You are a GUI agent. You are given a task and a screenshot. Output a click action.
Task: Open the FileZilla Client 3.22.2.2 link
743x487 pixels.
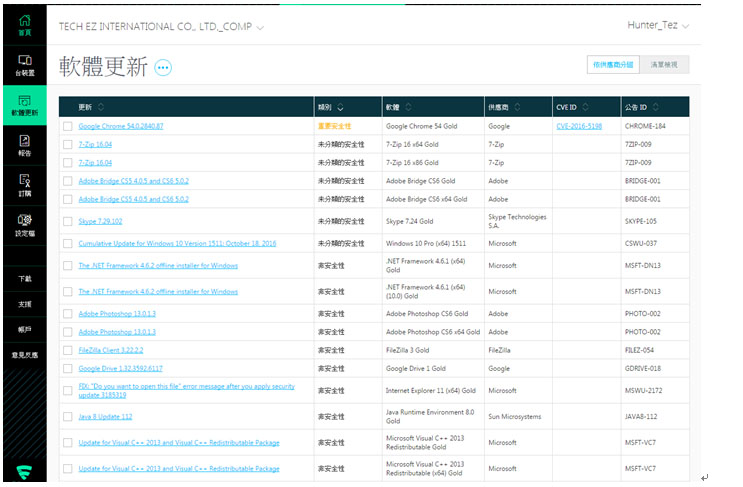pyautogui.click(x=111, y=350)
